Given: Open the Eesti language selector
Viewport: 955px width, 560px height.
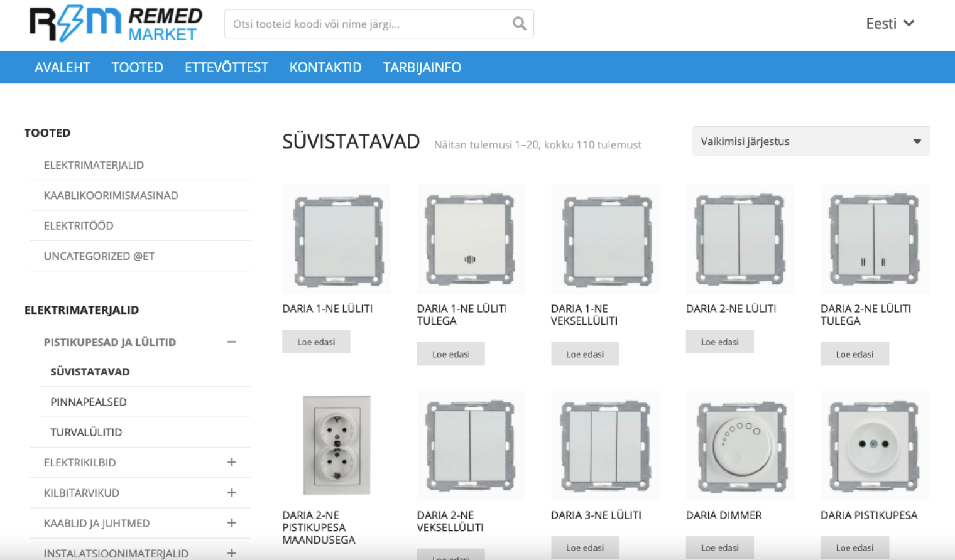Looking at the screenshot, I should [x=890, y=24].
